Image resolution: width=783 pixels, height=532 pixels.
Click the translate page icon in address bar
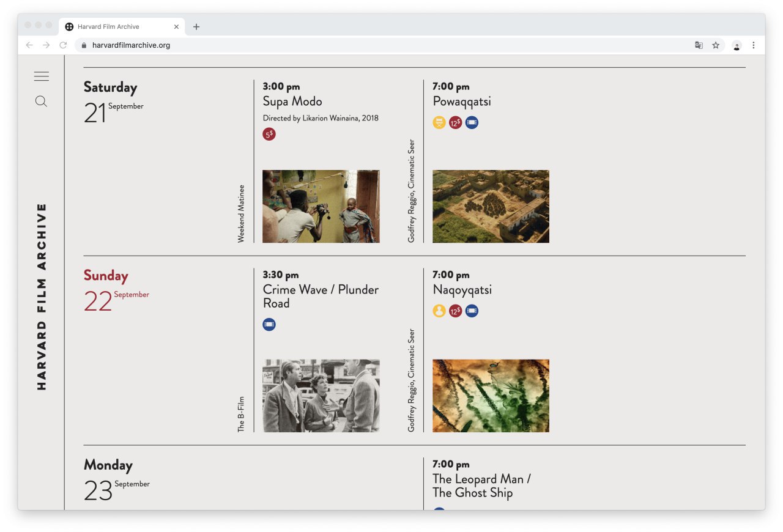point(699,45)
